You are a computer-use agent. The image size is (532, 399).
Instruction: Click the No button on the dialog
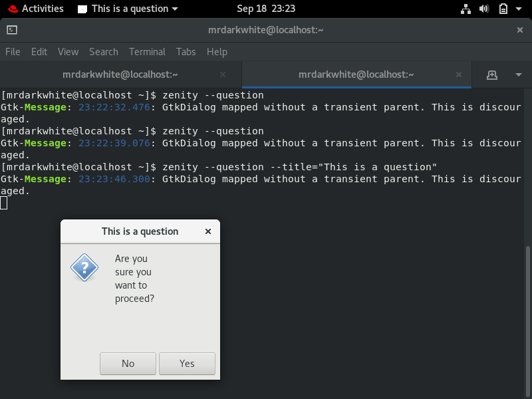128,363
